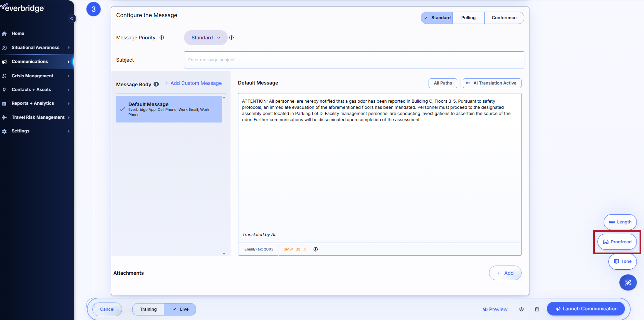
Task: Click the AI assistant magic wand button
Action: coord(628,283)
